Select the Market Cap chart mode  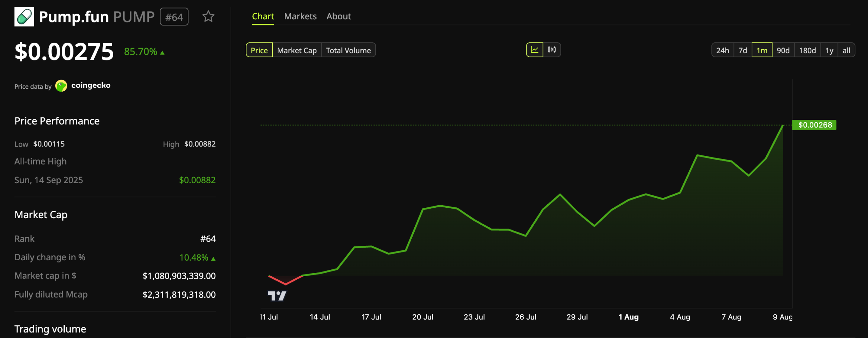(x=297, y=50)
